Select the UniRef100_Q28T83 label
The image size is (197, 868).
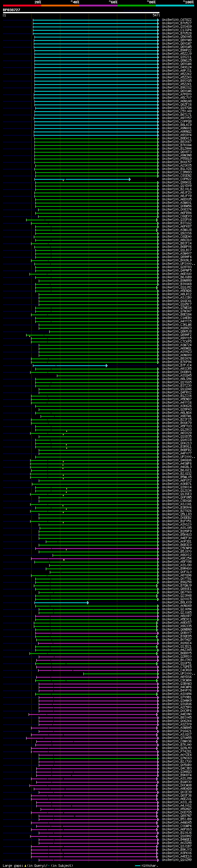tap(176, 267)
